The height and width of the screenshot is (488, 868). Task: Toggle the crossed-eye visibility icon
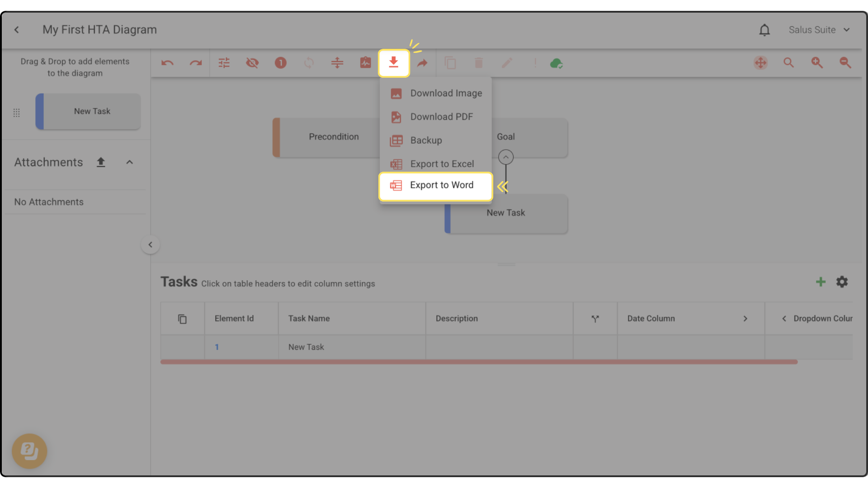tap(252, 63)
